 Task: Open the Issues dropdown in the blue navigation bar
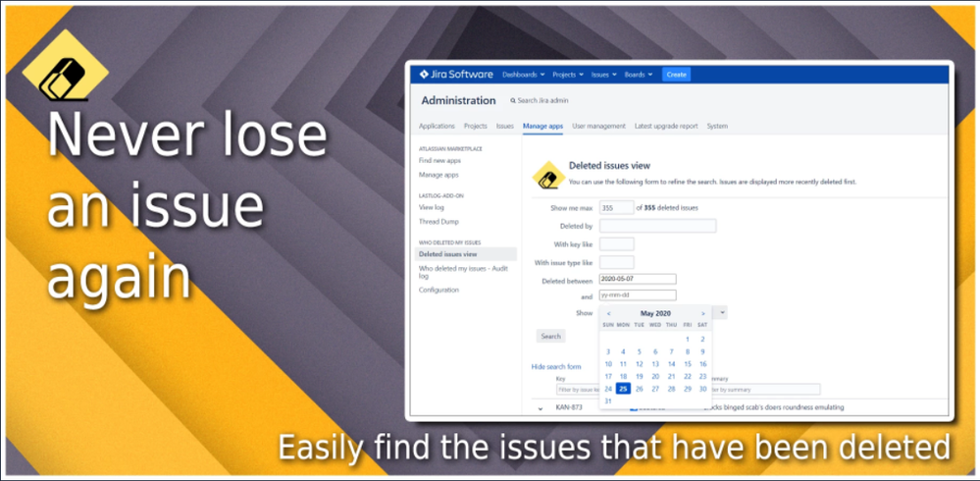pos(603,75)
